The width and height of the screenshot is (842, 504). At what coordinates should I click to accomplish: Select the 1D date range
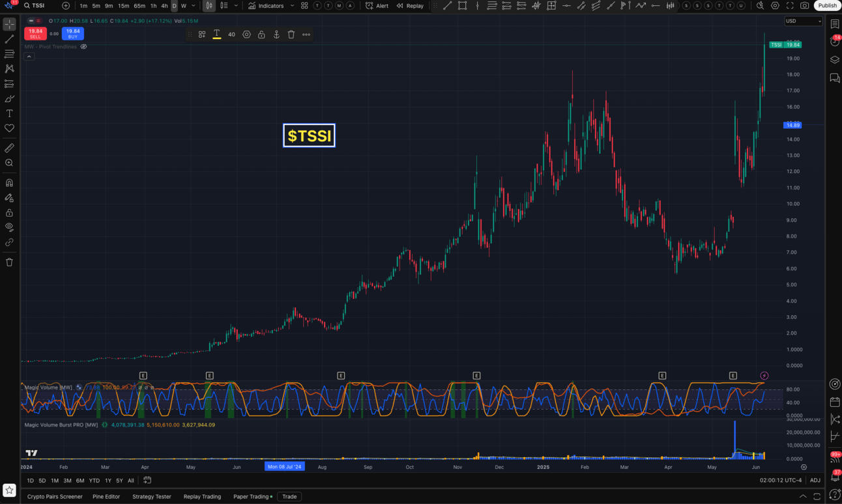click(x=30, y=481)
